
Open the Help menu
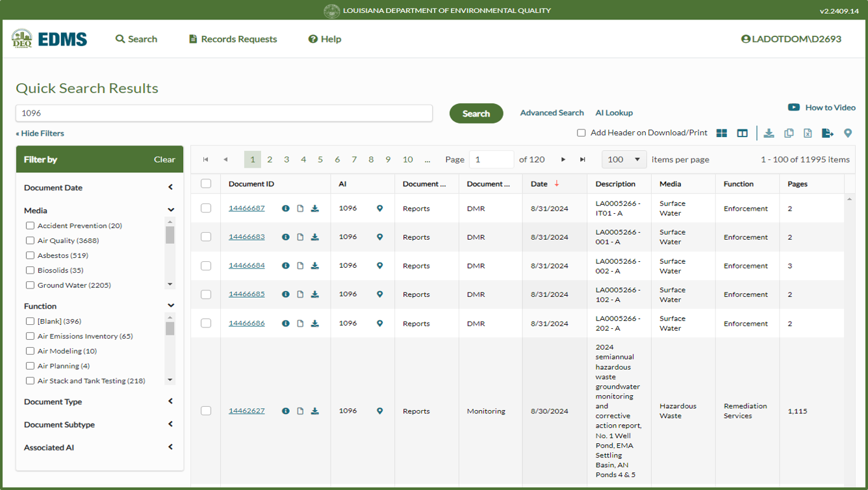coord(324,39)
